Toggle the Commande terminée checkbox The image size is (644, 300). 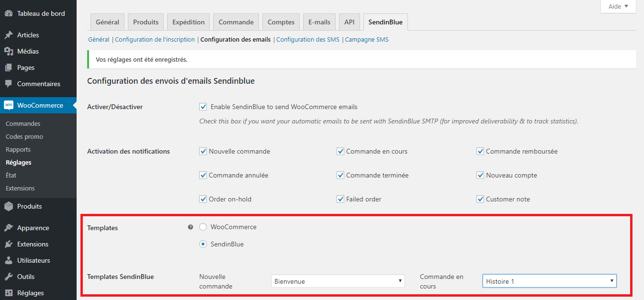[x=340, y=175]
